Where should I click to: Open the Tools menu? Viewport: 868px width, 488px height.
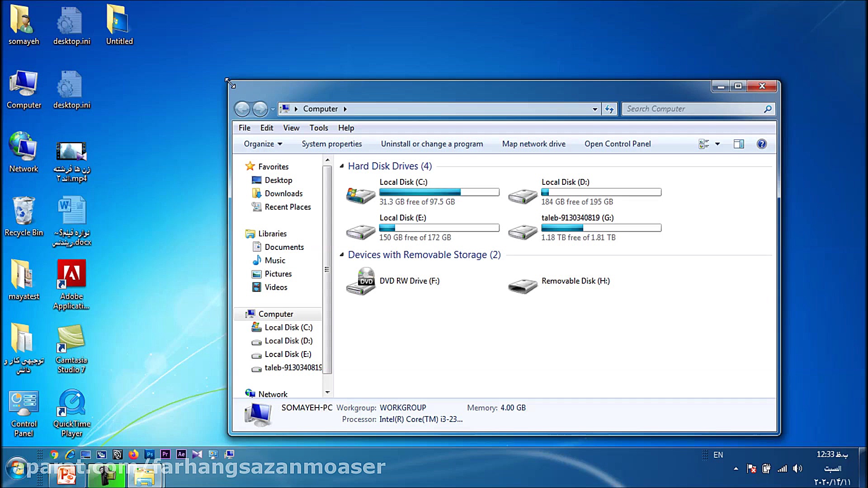tap(318, 128)
